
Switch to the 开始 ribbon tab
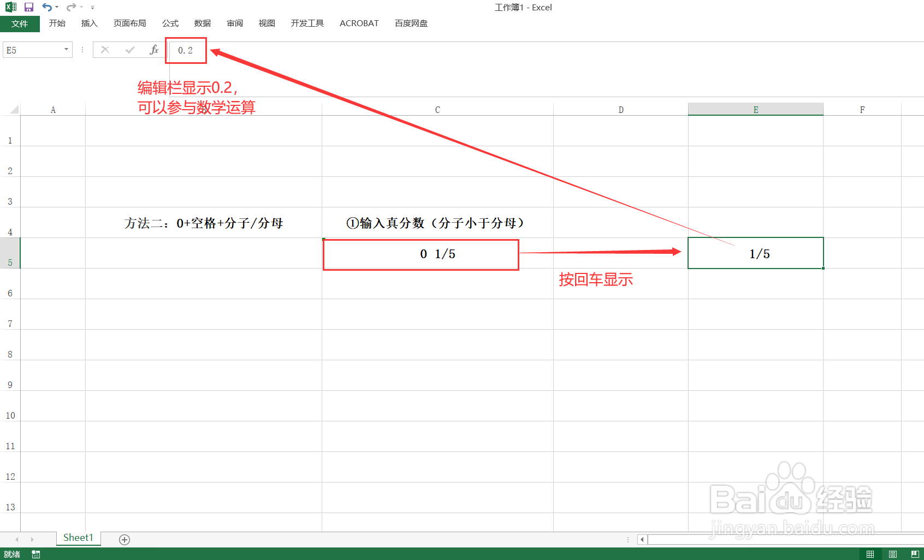click(57, 23)
